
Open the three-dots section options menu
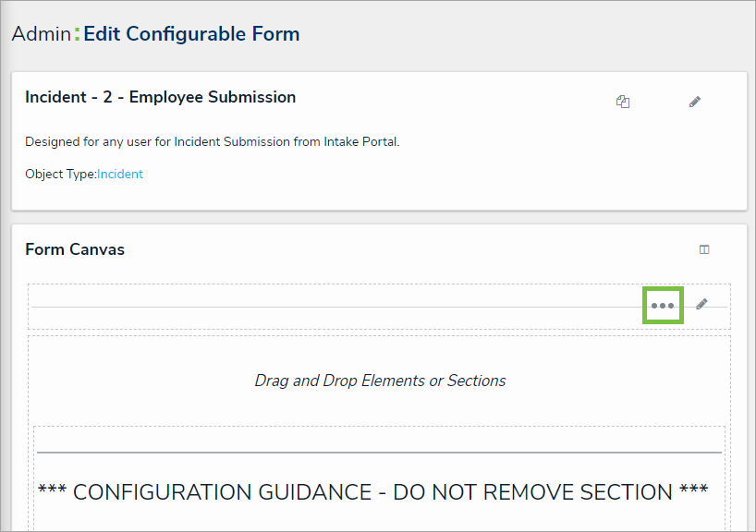(663, 305)
